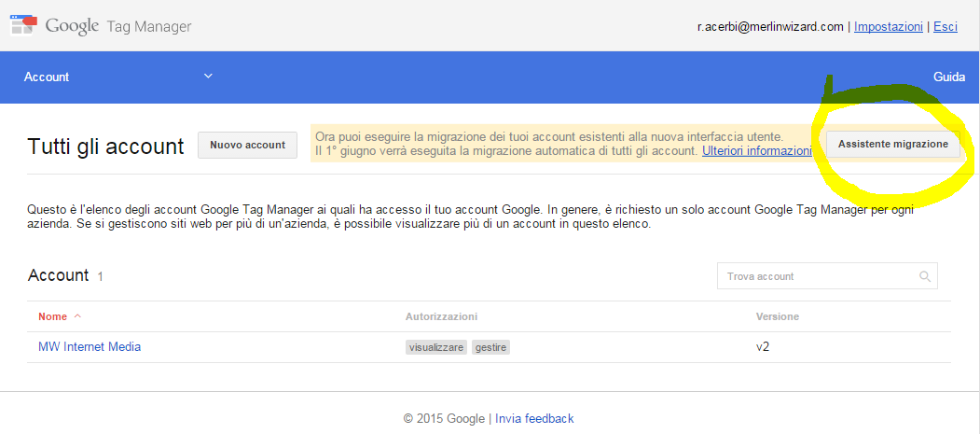Image resolution: width=980 pixels, height=434 pixels.
Task: Click into the Trova account search field
Action: (x=827, y=275)
